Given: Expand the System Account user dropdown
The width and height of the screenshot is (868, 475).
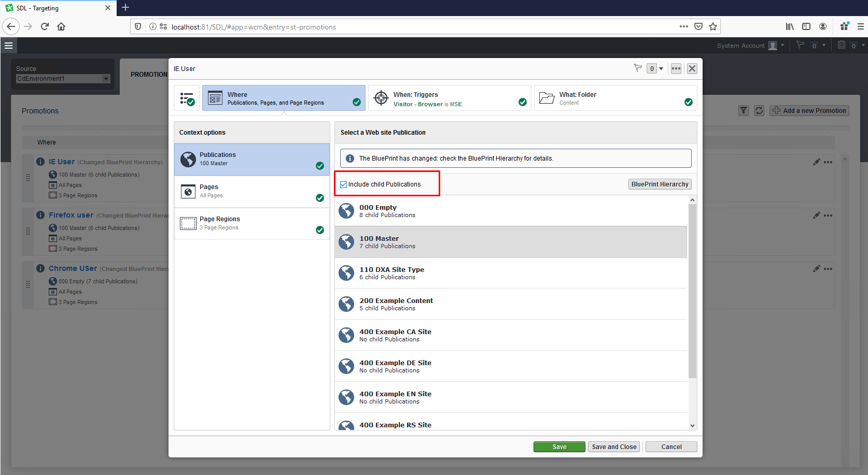Looking at the screenshot, I should click(x=782, y=46).
